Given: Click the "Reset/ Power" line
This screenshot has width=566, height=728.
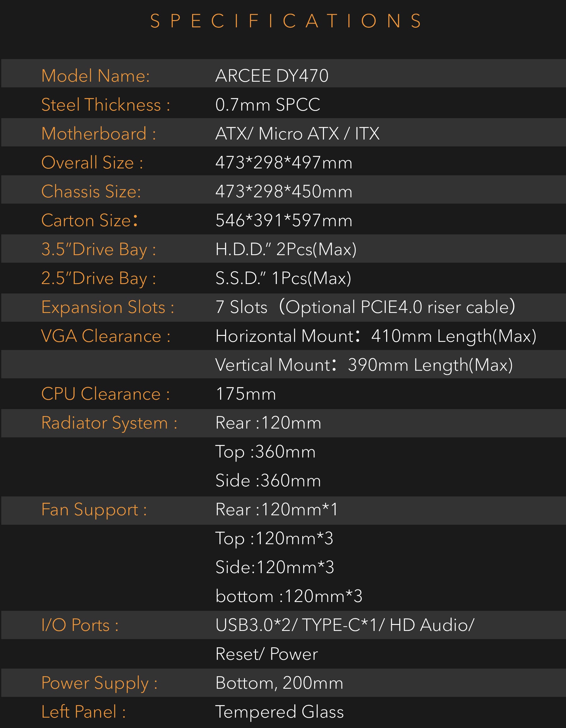Looking at the screenshot, I should [x=266, y=654].
